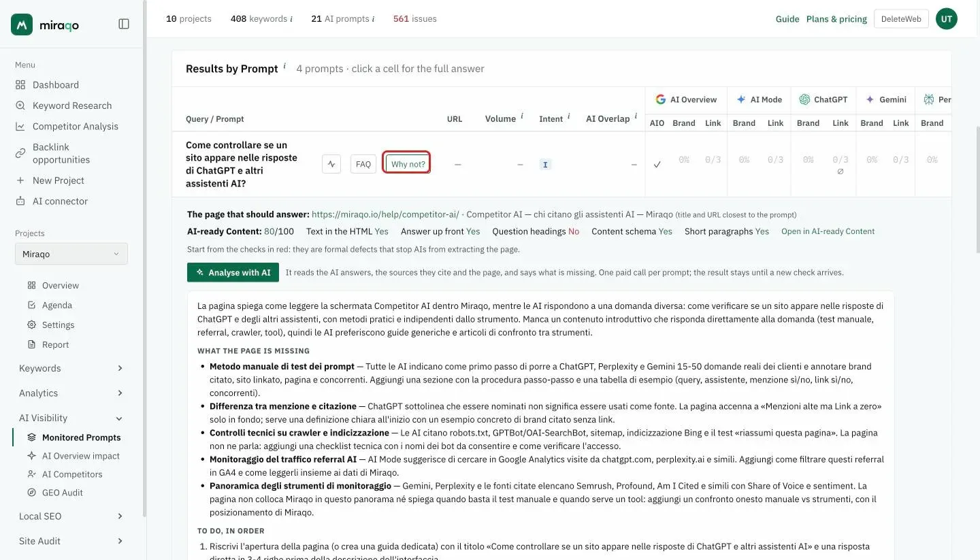This screenshot has width=980, height=560.
Task: Open the trend chart icon beside the prompt
Action: pos(331,164)
